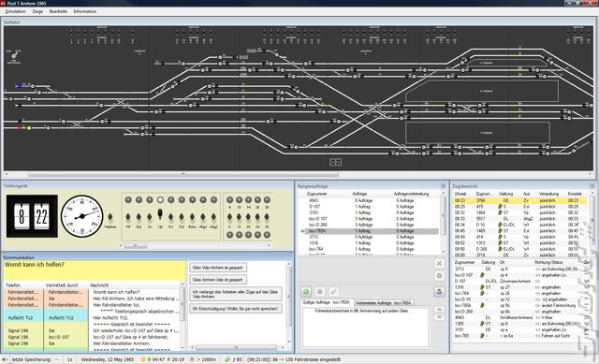Click the white lit lamp above the Vp switch
The height and width of the screenshot is (364, 599).
(160, 199)
